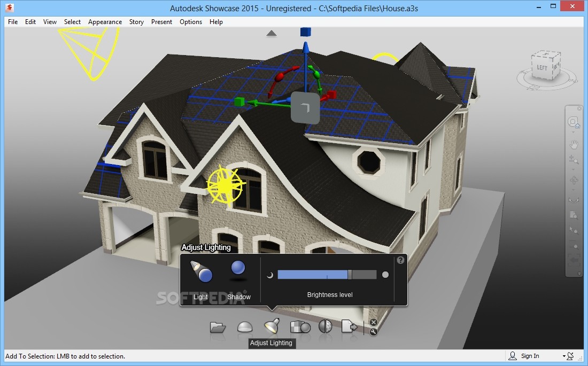Click the upward triangle at the viewport top

(272, 33)
